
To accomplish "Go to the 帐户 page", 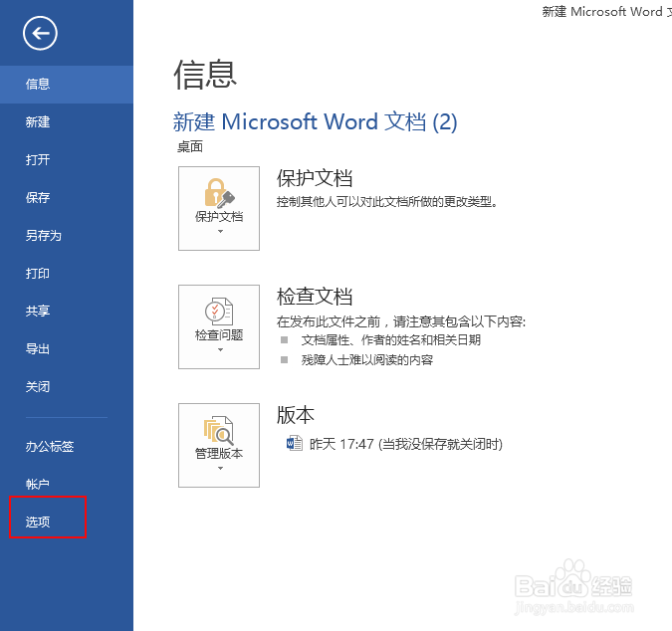I will [67, 484].
